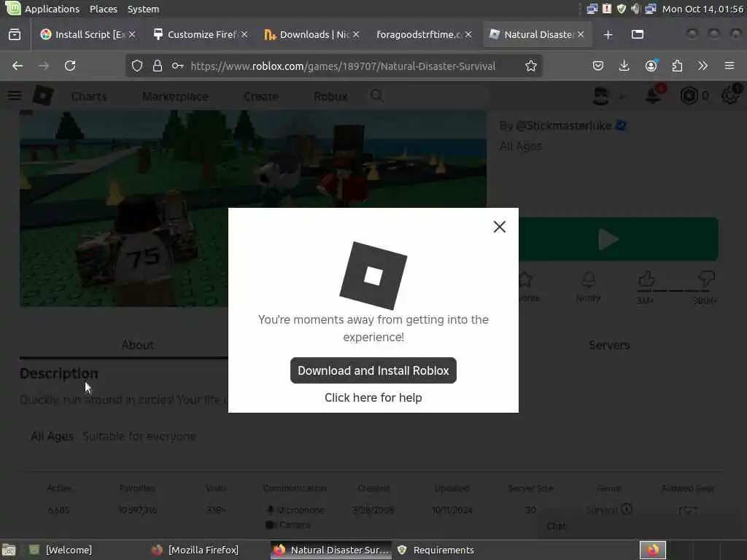Open Firefox downloads panel
Viewport: 747px width, 560px height.
[x=624, y=66]
